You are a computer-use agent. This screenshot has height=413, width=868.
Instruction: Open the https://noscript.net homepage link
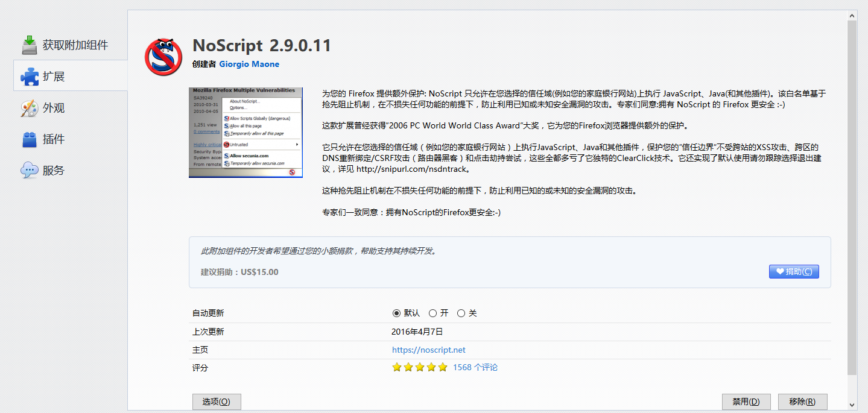pos(429,350)
